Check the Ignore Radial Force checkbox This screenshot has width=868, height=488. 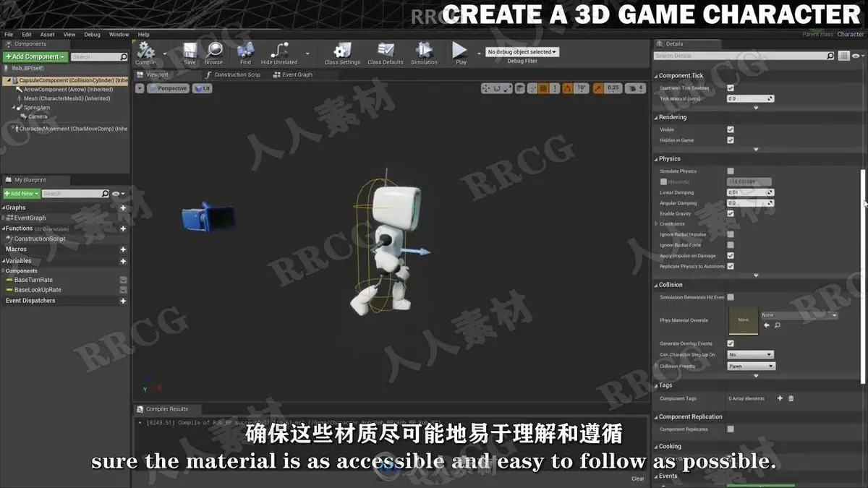pyautogui.click(x=731, y=245)
